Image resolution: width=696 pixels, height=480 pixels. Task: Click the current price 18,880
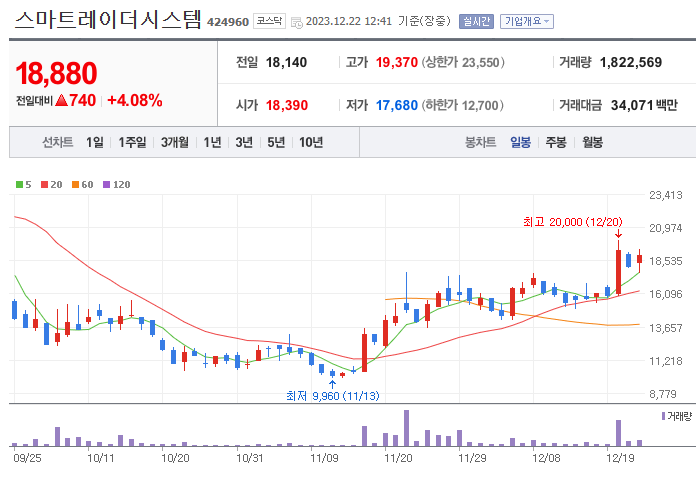pyautogui.click(x=56, y=73)
